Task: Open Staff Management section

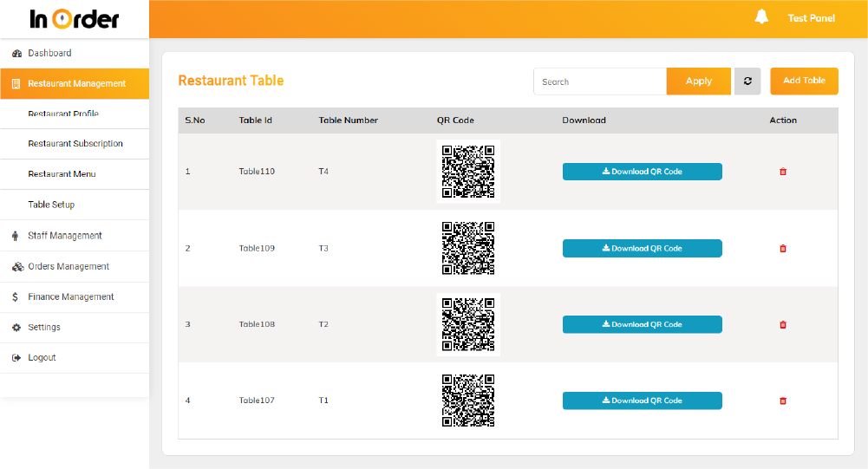Action: [75, 236]
